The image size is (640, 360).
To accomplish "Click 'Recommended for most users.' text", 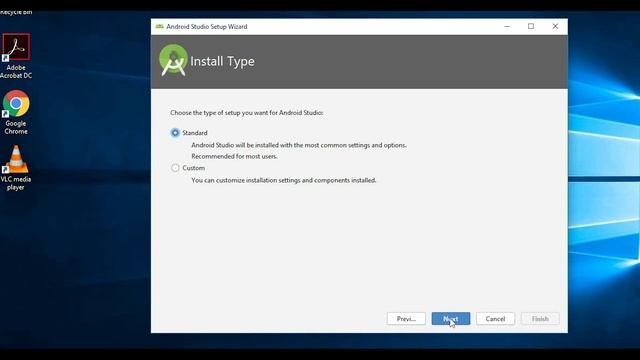I will click(x=234, y=156).
